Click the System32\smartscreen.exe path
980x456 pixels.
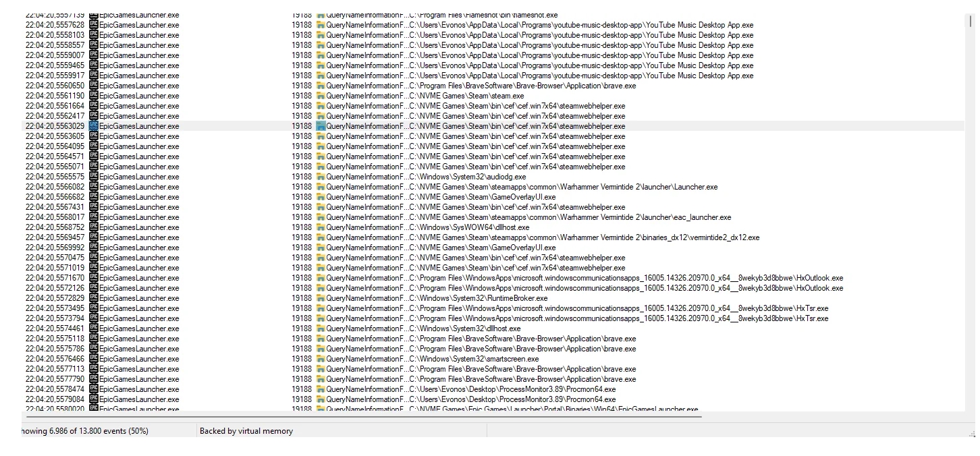coord(474,359)
